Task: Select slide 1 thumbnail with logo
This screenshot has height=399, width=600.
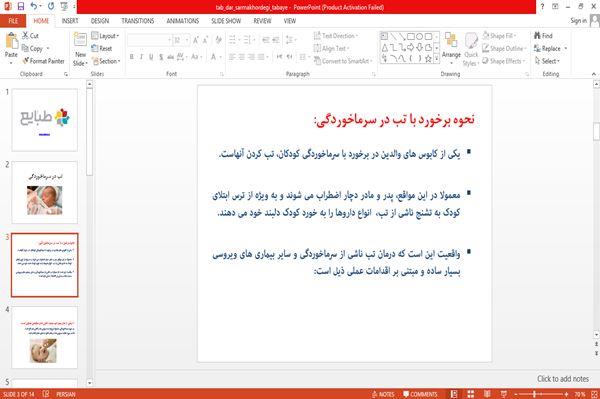Action: tap(44, 120)
